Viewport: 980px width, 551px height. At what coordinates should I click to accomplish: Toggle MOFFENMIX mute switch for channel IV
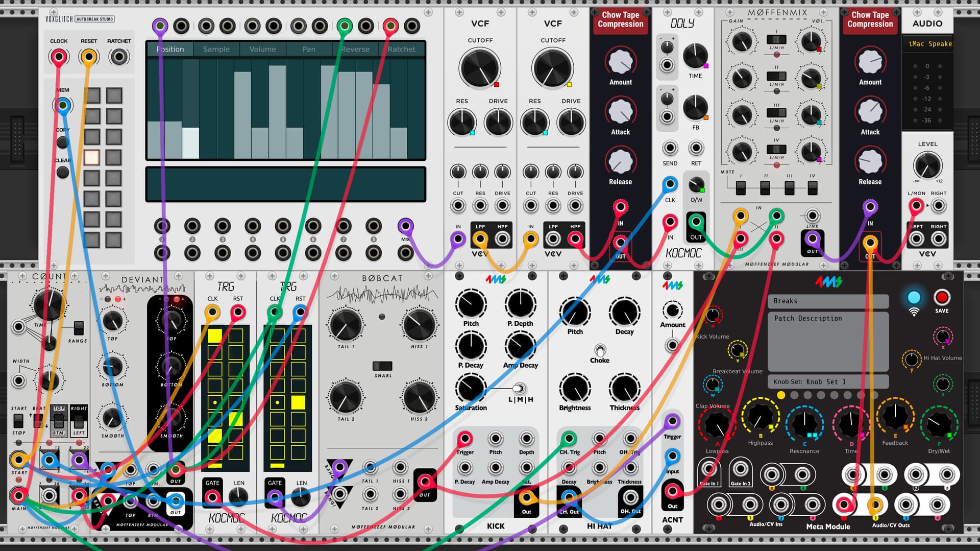tap(812, 188)
